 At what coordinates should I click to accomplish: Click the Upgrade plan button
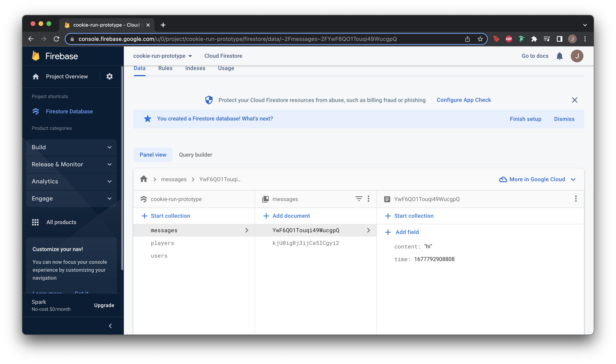click(x=104, y=305)
